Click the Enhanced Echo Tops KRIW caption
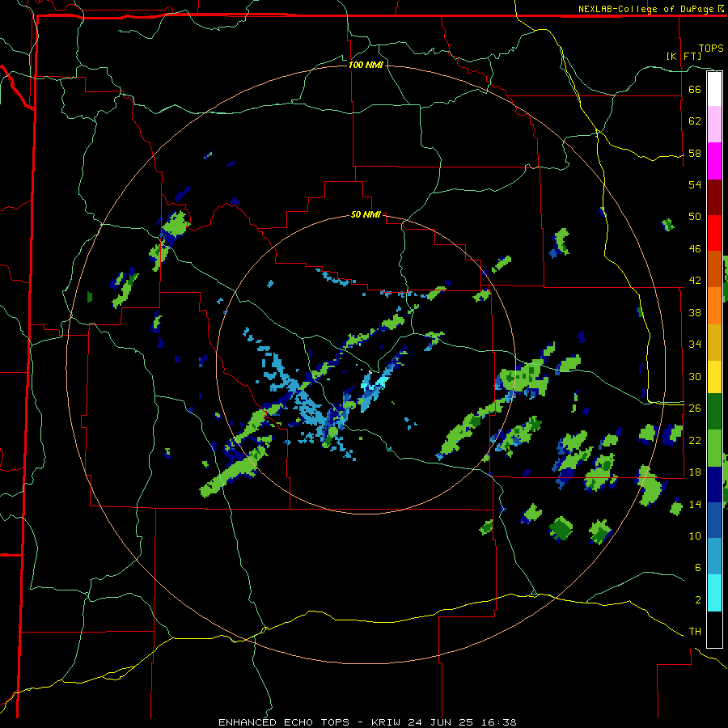 (x=367, y=722)
